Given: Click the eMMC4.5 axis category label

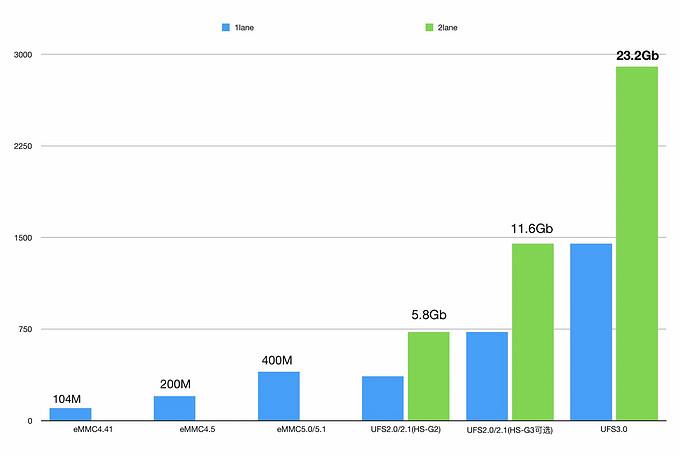Looking at the screenshot, I should tap(197, 429).
